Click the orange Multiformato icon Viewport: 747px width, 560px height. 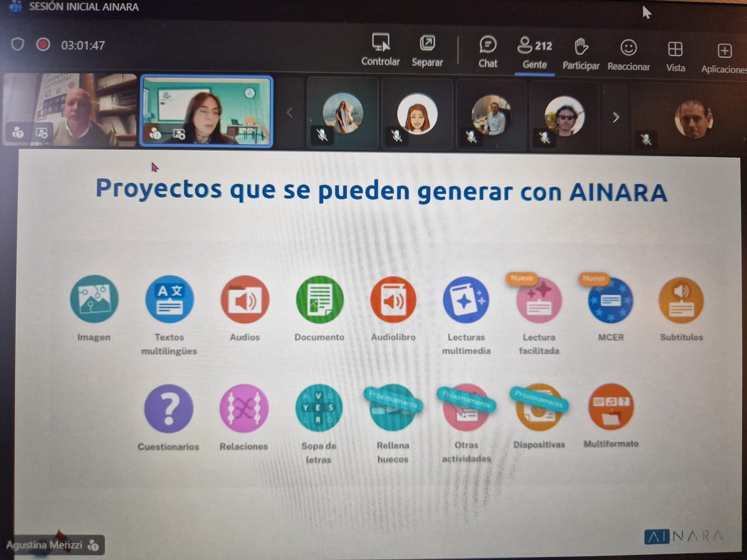tap(611, 407)
